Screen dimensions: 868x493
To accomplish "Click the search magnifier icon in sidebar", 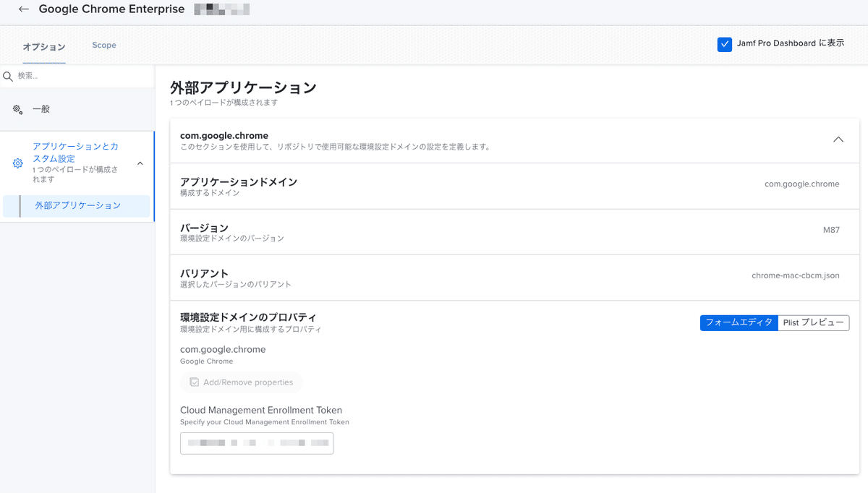I will [8, 76].
